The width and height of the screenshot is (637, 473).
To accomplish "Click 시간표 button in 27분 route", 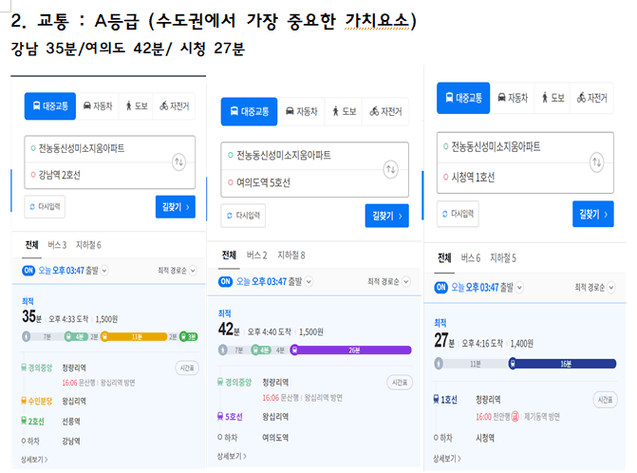I will point(605,400).
